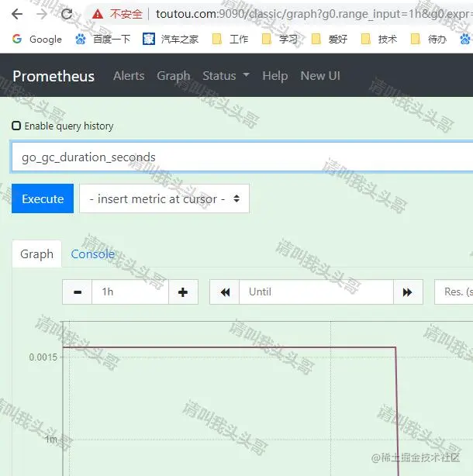
Task: Go back with the browser back arrow
Action: point(17,14)
